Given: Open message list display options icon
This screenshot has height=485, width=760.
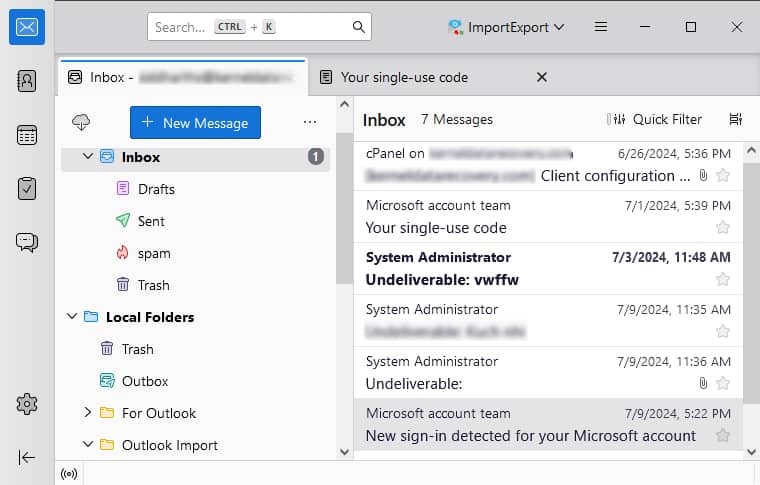Looking at the screenshot, I should pyautogui.click(x=736, y=119).
